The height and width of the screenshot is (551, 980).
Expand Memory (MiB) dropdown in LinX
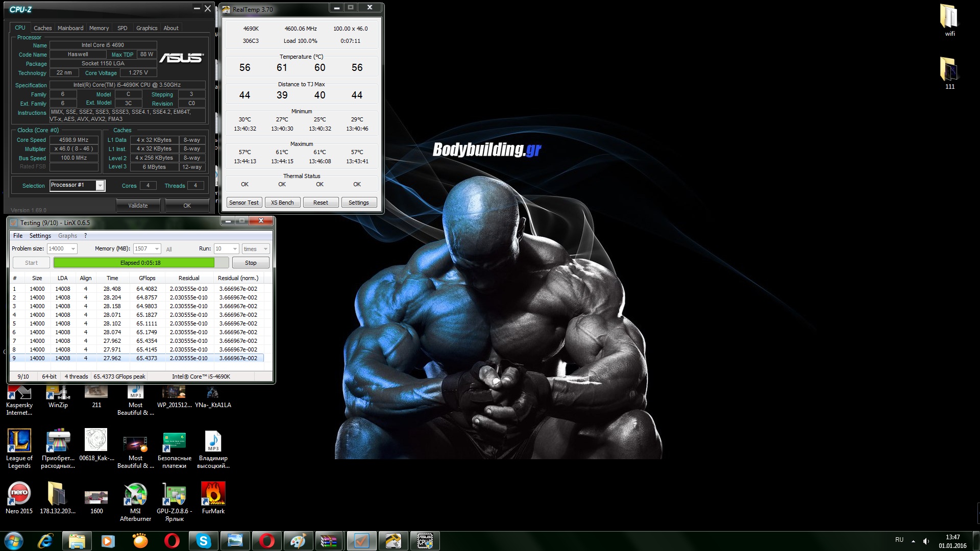click(157, 249)
